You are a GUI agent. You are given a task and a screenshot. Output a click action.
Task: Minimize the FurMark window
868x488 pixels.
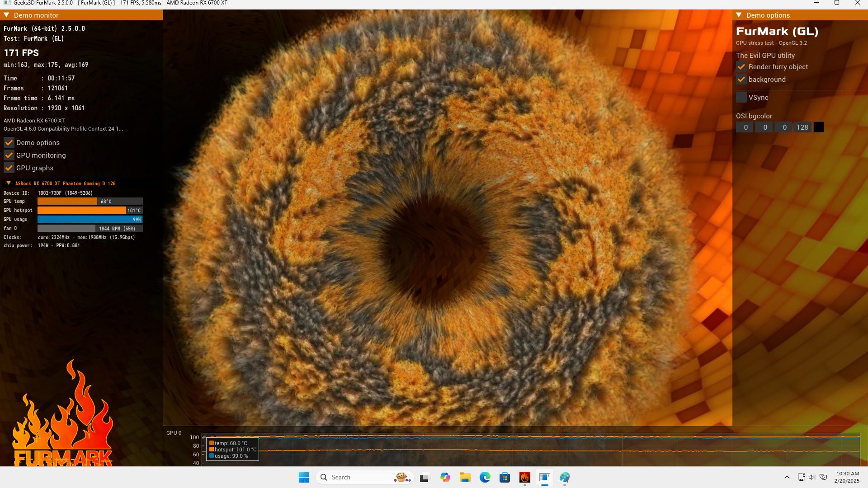click(x=816, y=3)
